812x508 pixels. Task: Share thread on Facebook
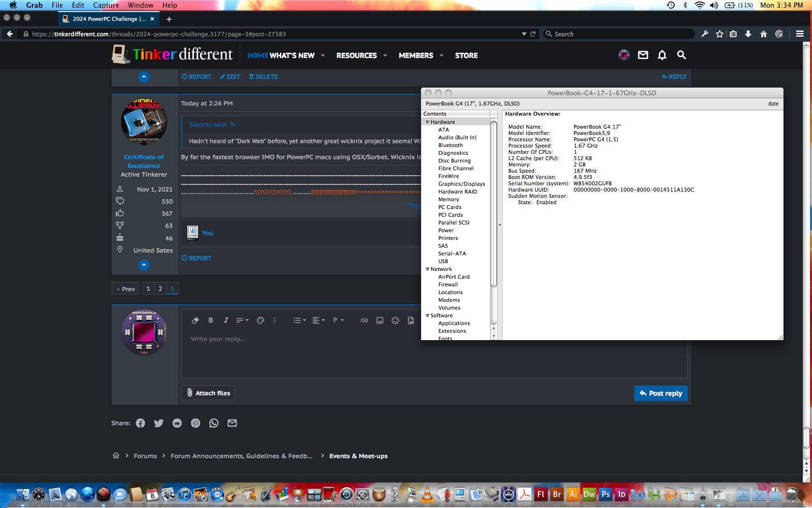140,423
